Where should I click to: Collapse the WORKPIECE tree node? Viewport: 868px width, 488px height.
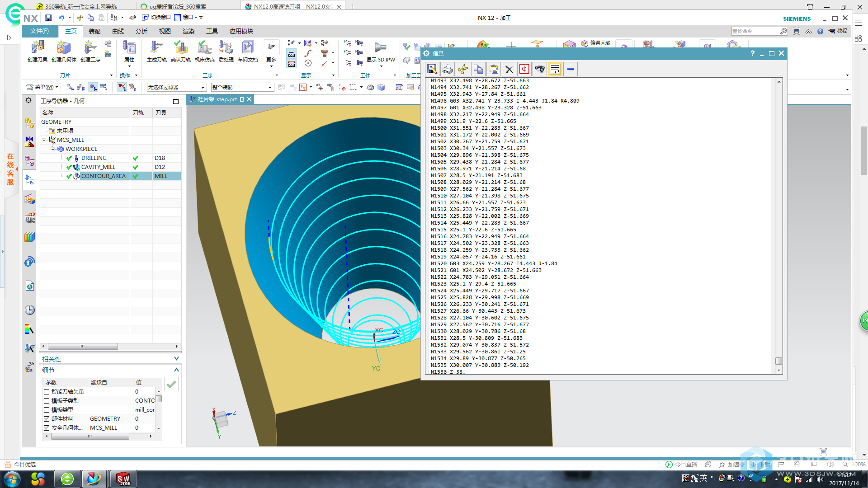pos(52,149)
